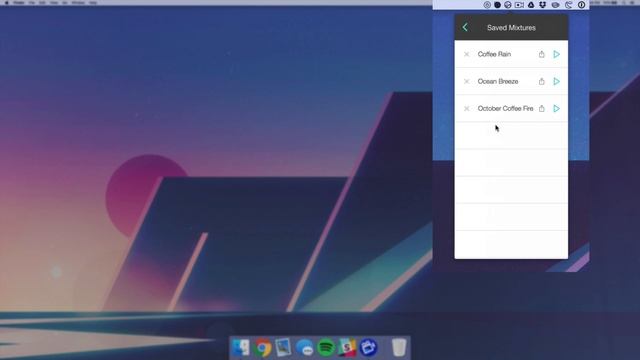Click the camera recorder menu bar icon
The width and height of the screenshot is (640, 360).
click(519, 5)
